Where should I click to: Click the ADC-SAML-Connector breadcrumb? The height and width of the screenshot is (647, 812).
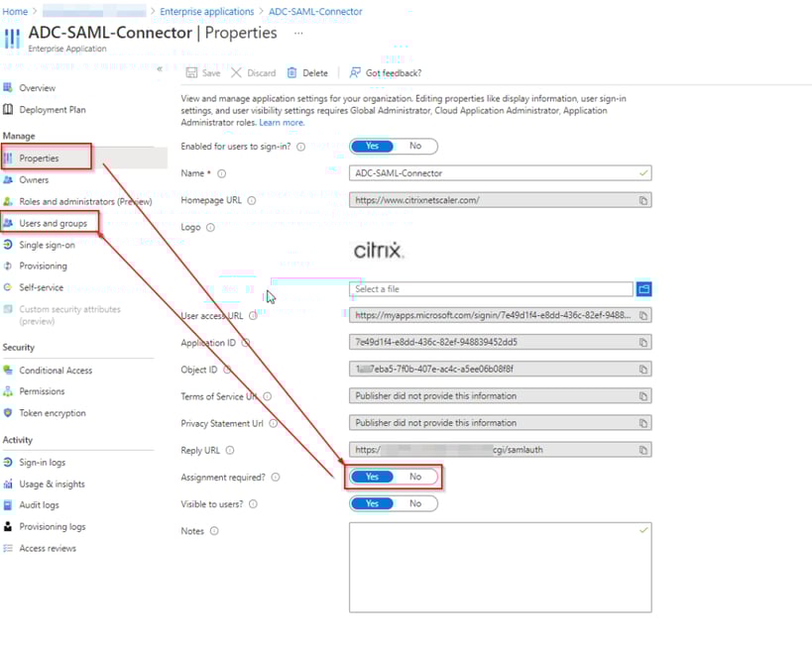coord(315,11)
